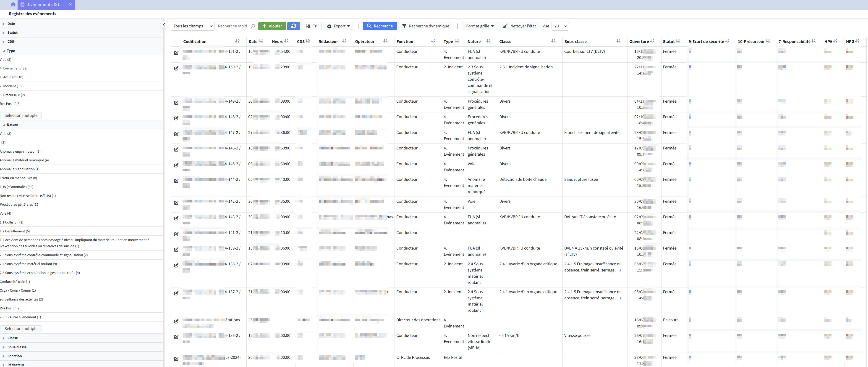Filter by 'FUA (sf anomalie) (52)' nature
This screenshot has width=868, height=367.
point(17,187)
